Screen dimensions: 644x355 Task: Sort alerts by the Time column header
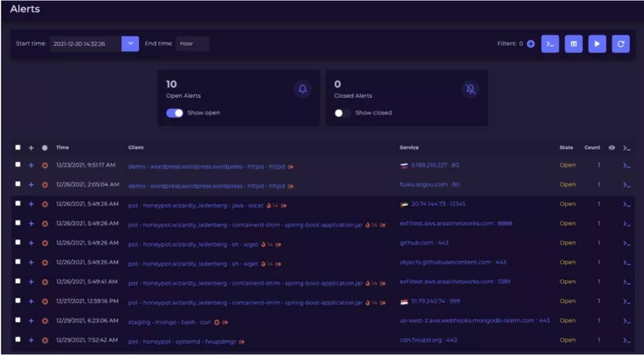(63, 147)
